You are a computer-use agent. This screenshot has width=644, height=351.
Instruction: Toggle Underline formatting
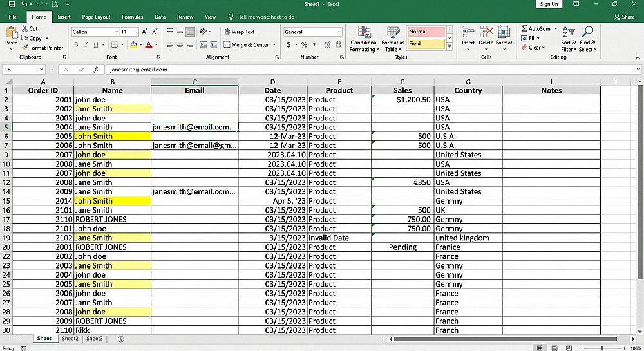[96, 44]
